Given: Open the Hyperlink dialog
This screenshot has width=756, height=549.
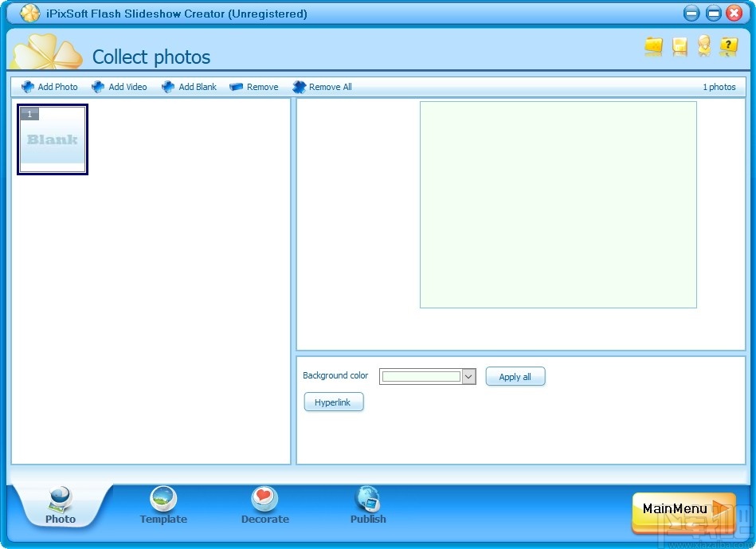Looking at the screenshot, I should click(x=333, y=402).
